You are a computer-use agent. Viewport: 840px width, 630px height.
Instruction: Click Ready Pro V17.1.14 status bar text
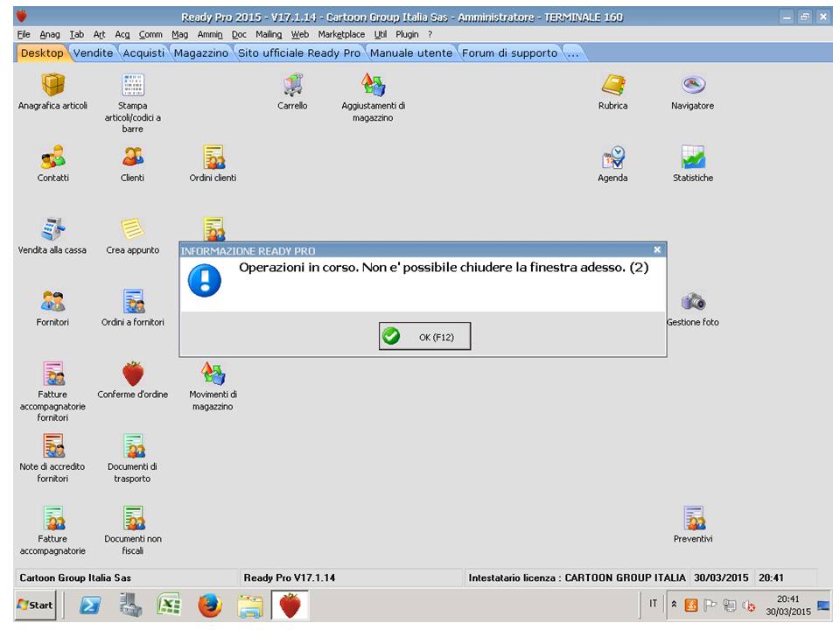(x=290, y=578)
